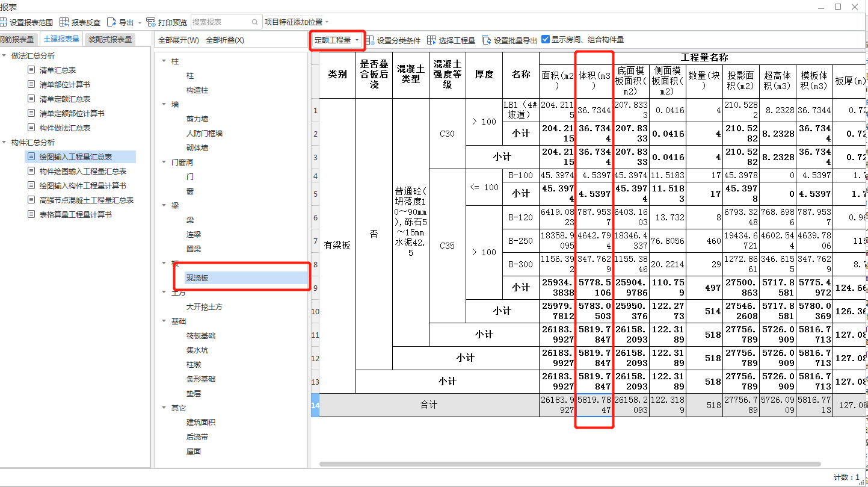
Task: Click document icon beside 构件做法汇总表
Action: click(31, 128)
